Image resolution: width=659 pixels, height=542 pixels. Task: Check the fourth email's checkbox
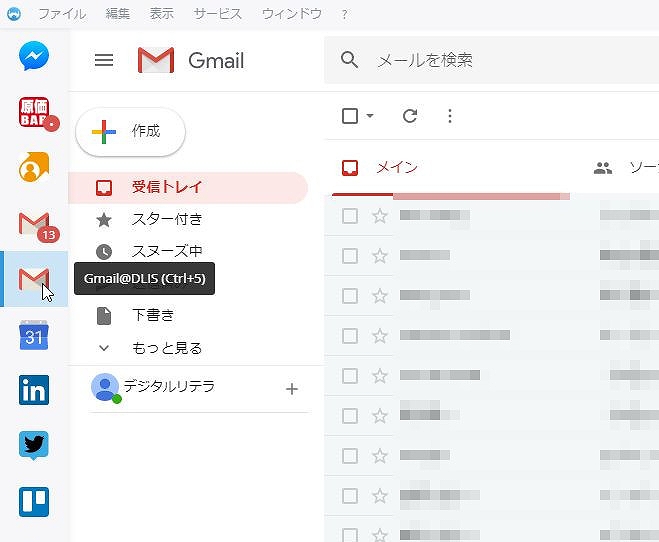tap(350, 336)
